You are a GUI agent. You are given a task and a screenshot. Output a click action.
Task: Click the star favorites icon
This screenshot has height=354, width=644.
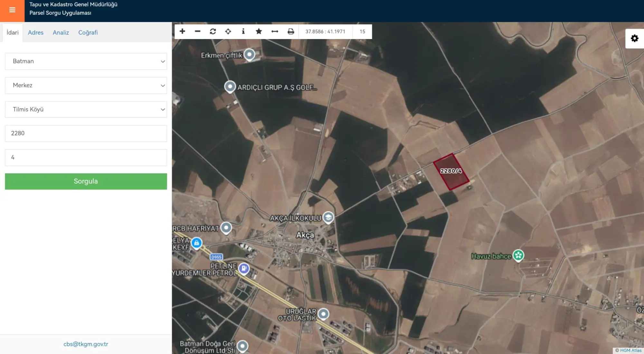click(259, 31)
